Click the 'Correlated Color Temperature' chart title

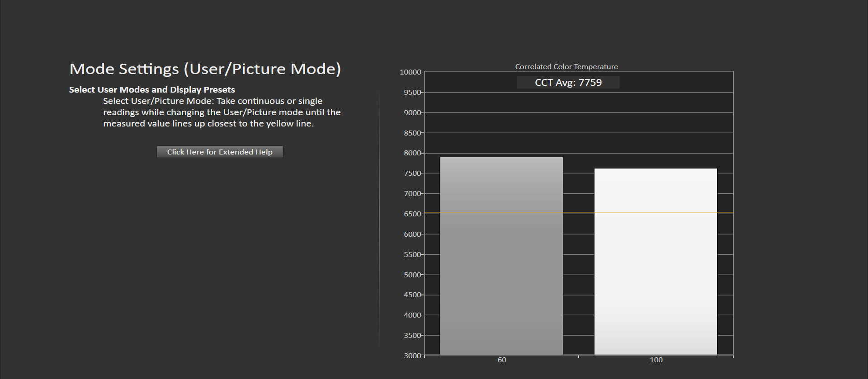(x=566, y=66)
